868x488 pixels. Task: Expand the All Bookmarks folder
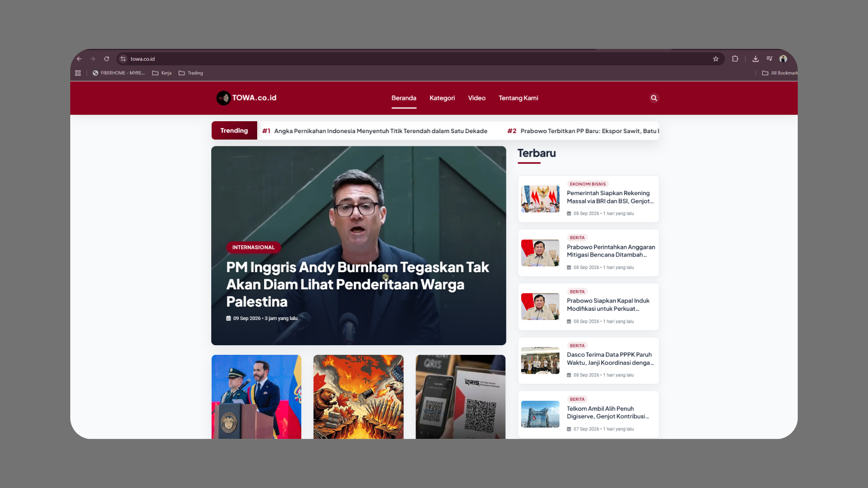(780, 73)
